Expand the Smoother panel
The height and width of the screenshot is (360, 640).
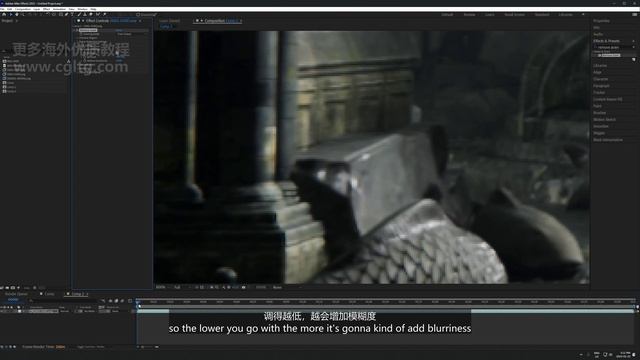(600, 127)
